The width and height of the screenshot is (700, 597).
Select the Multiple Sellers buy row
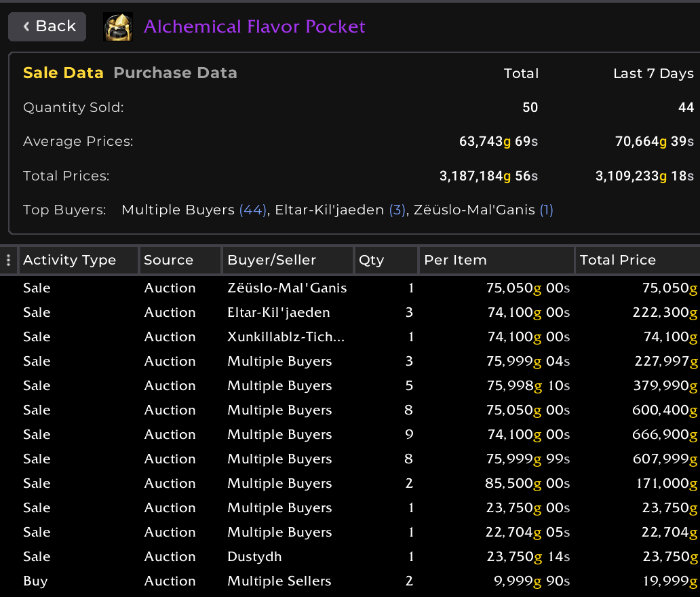[x=350, y=581]
